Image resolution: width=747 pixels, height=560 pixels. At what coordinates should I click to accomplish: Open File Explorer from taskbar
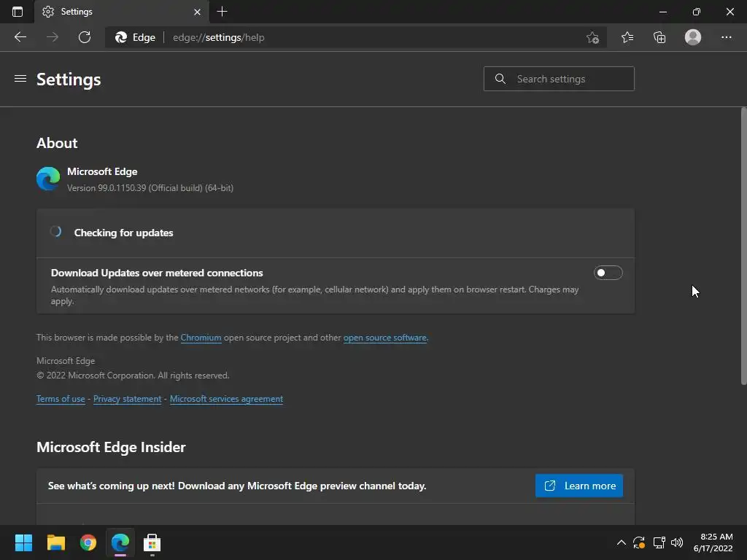click(55, 542)
